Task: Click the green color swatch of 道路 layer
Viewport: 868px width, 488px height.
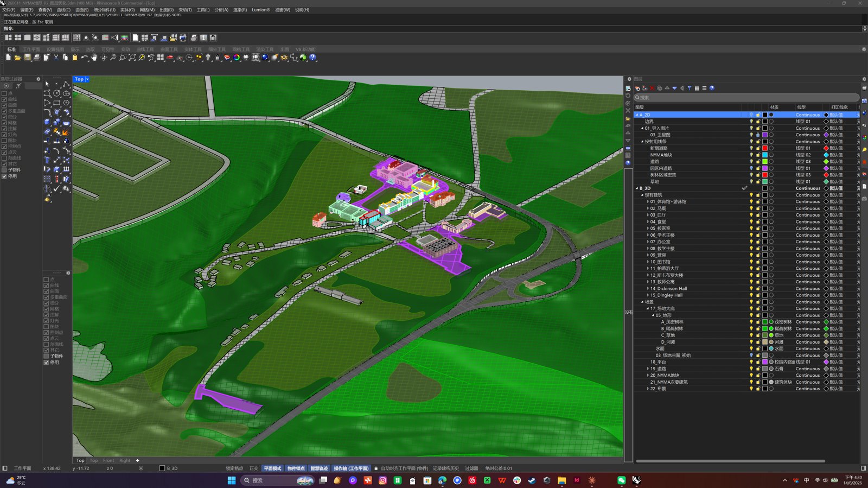Action: (x=765, y=162)
